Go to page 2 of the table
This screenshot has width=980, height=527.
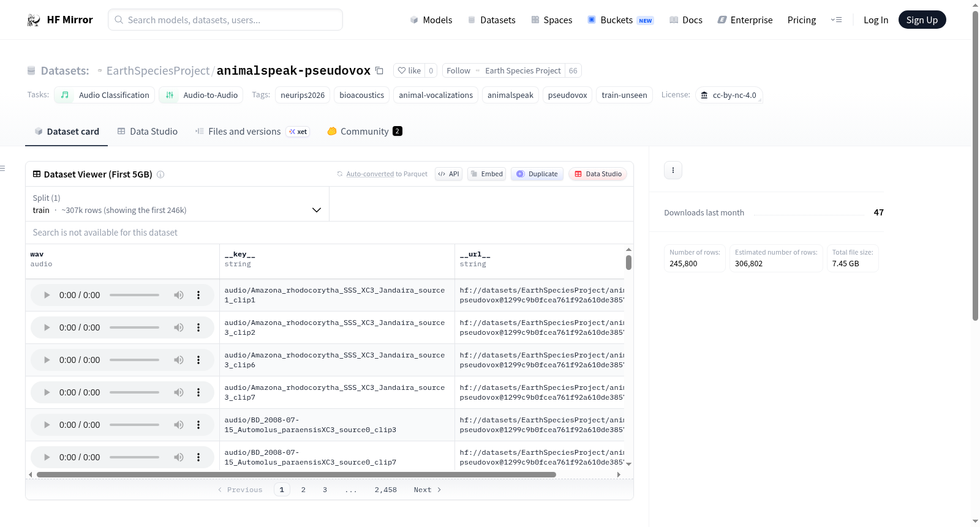303,490
